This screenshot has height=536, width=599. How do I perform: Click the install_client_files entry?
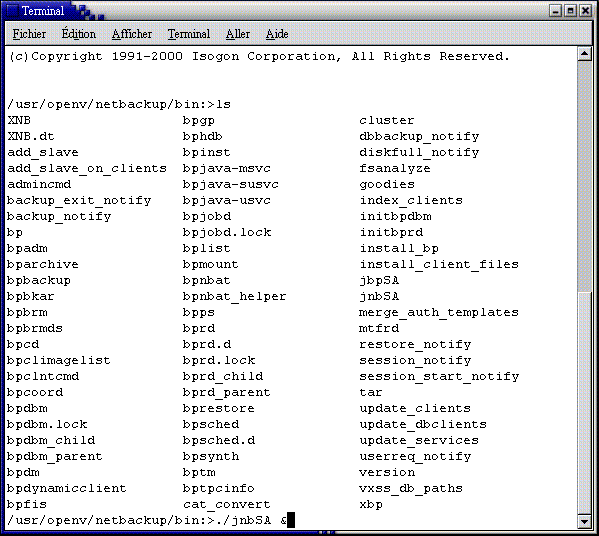[439, 264]
